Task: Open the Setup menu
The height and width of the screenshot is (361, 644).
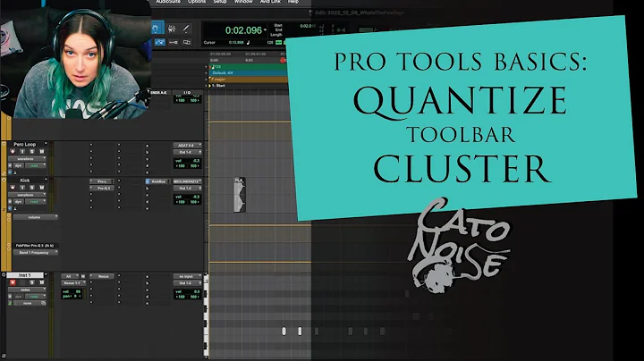Action: pyautogui.click(x=220, y=2)
